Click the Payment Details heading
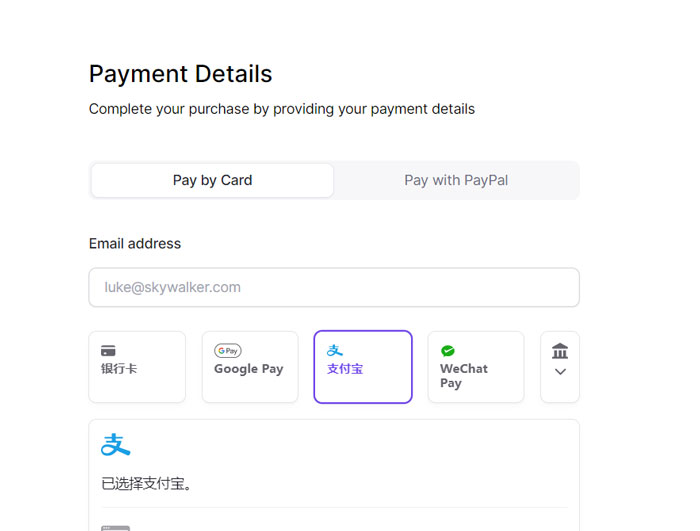This screenshot has width=700, height=531. [x=180, y=74]
